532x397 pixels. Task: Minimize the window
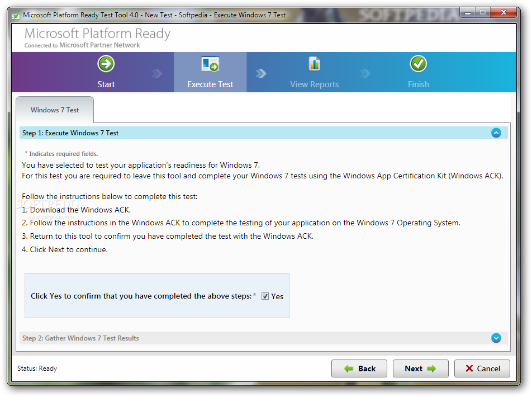pos(468,13)
